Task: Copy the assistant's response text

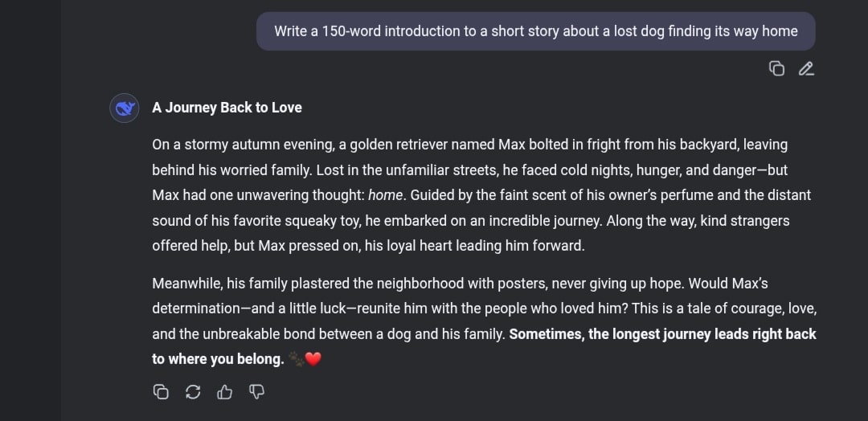Action: (x=161, y=392)
